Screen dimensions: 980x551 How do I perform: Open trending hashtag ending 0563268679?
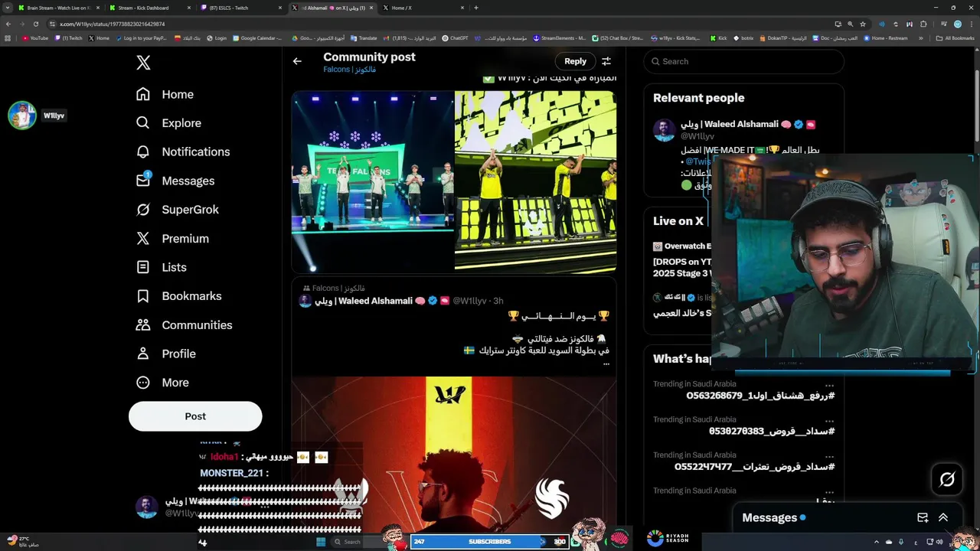pos(760,396)
